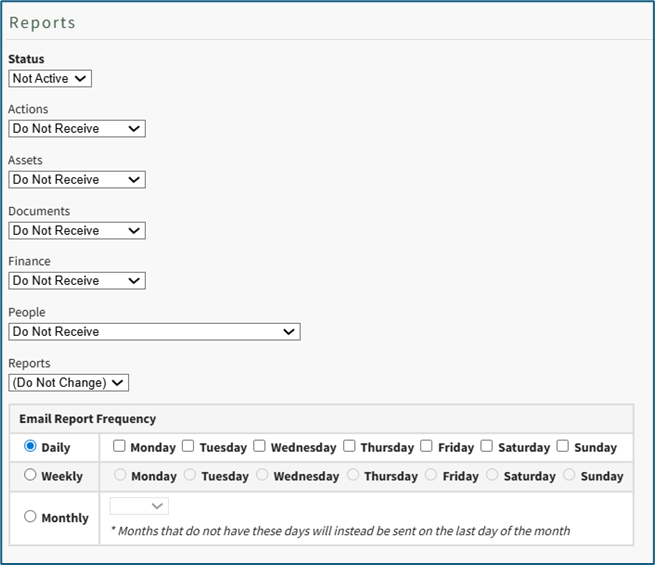Check the Monday box in Daily row

(x=120, y=446)
